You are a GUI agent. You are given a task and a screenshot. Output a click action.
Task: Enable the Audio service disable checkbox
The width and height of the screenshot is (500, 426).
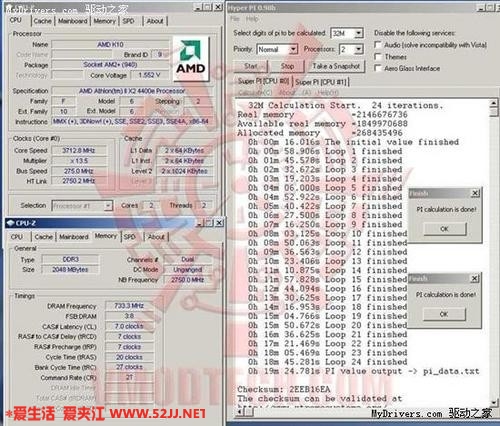[378, 44]
